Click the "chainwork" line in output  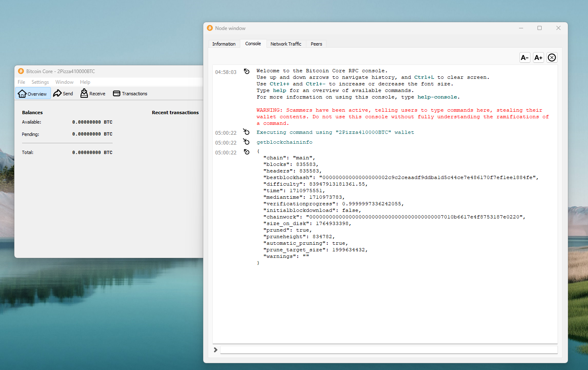pyautogui.click(x=394, y=217)
